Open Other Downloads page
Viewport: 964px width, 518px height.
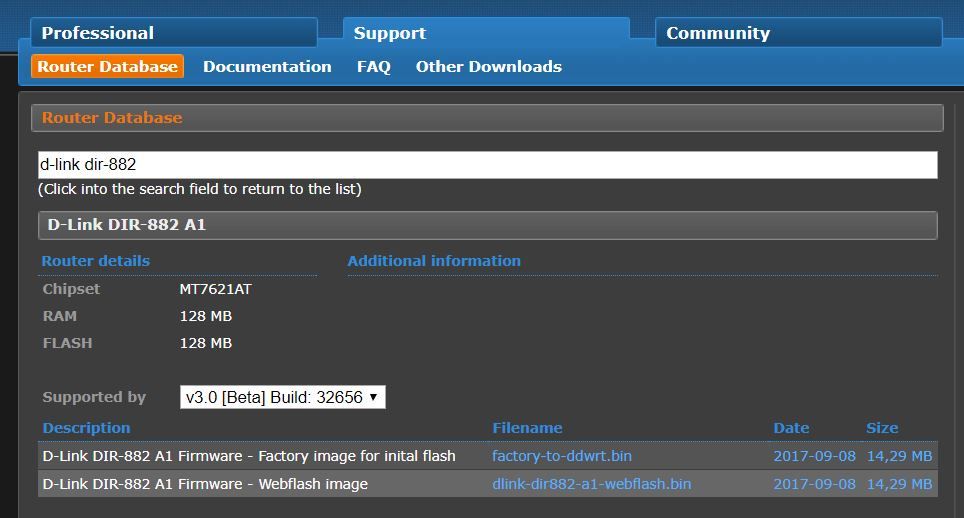(489, 66)
